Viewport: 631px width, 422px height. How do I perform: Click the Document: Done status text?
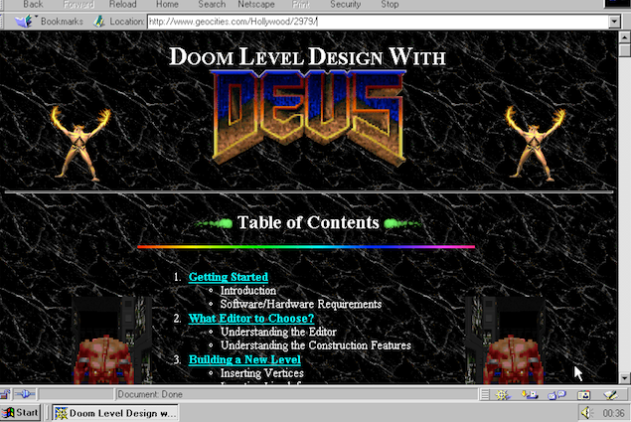[150, 394]
